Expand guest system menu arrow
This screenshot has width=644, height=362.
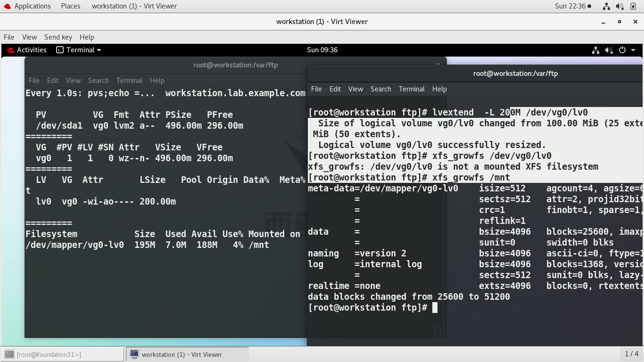pyautogui.click(x=633, y=50)
